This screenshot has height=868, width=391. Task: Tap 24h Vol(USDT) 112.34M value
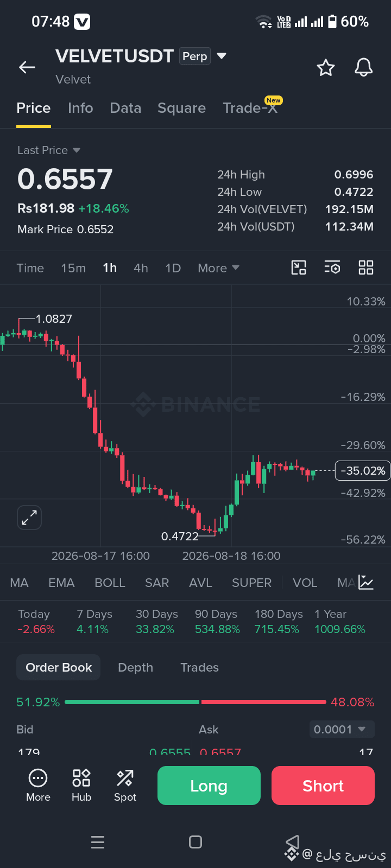(349, 227)
